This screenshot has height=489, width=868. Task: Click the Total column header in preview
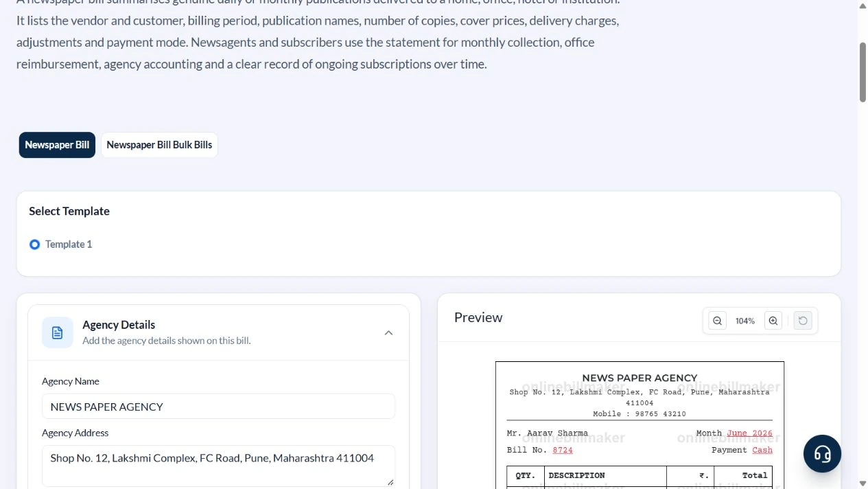pyautogui.click(x=755, y=475)
